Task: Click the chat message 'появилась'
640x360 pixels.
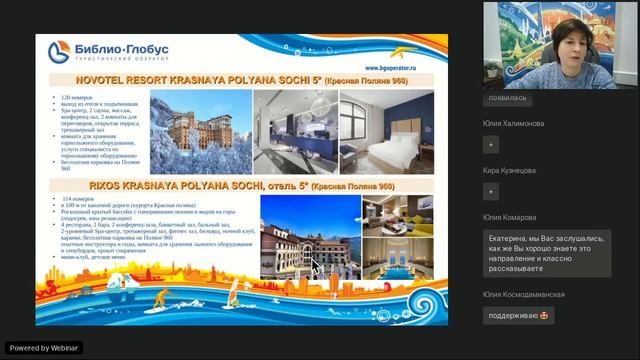Action: pos(507,98)
